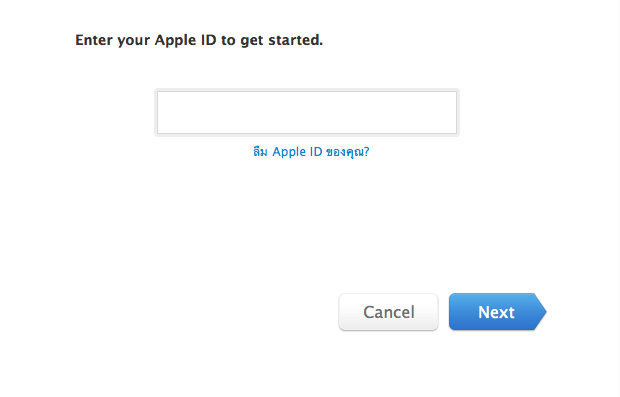The image size is (620, 397).
Task: Focus the empty Apple ID entry box
Action: tap(307, 113)
